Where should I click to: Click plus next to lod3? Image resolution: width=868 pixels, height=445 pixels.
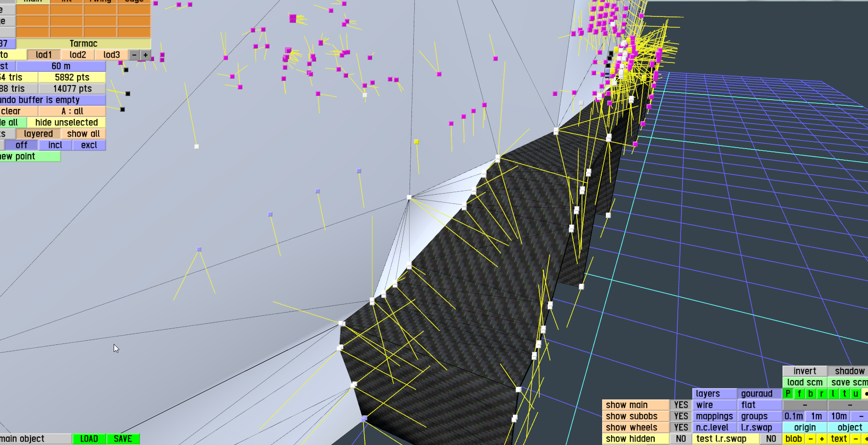(x=146, y=55)
